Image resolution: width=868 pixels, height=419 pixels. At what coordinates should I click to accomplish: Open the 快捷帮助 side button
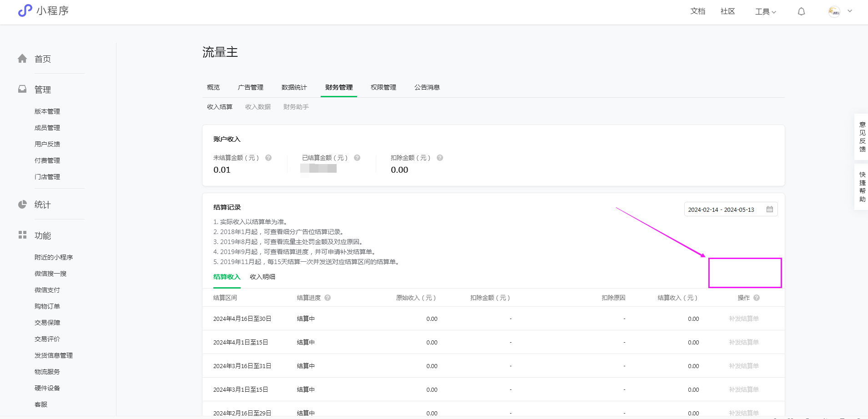click(862, 187)
